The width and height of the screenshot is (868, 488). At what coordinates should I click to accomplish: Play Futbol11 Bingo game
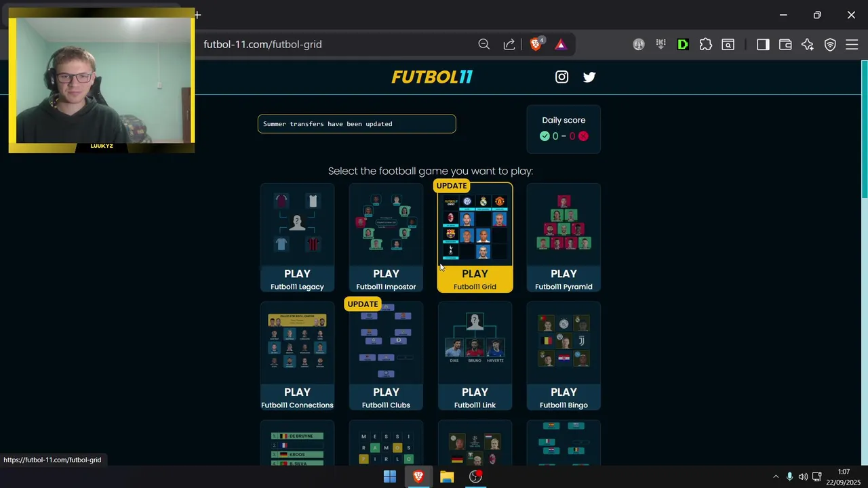pos(564,357)
